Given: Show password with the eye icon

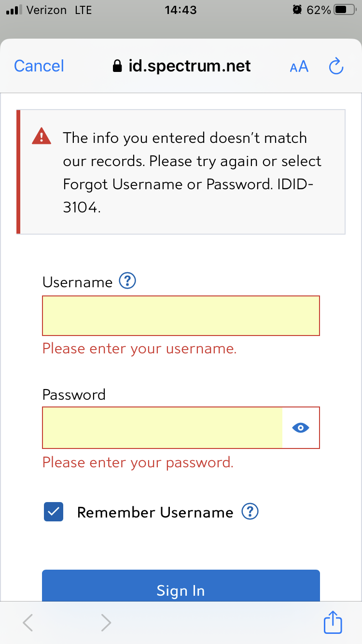Looking at the screenshot, I should point(301,428).
